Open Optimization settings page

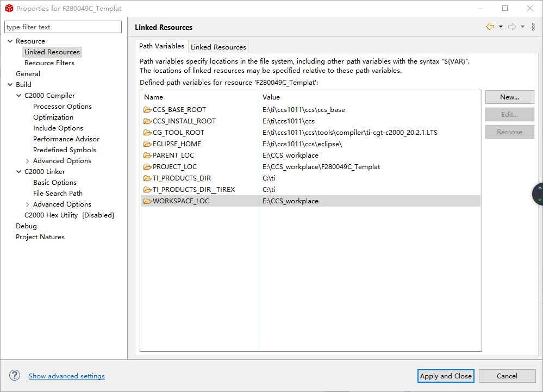[53, 117]
